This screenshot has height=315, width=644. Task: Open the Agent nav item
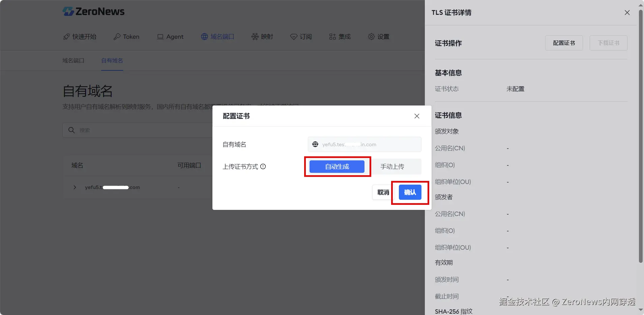[x=170, y=37]
